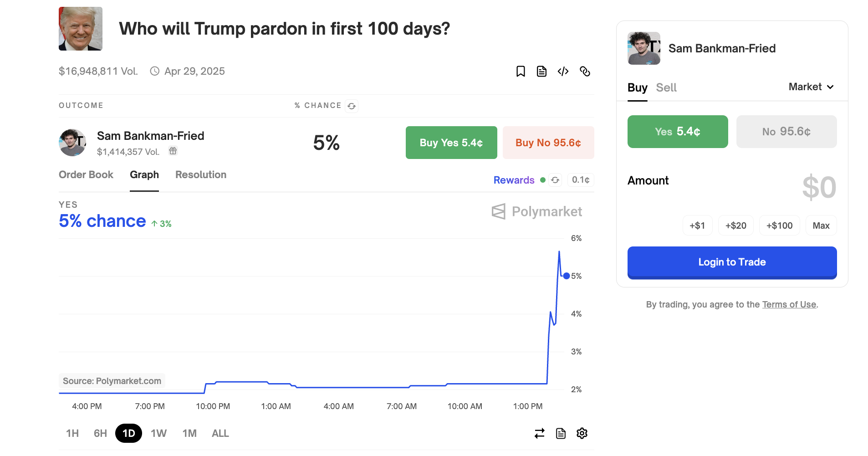868x456 pixels.
Task: Open the Terms of Use link
Action: 789,304
